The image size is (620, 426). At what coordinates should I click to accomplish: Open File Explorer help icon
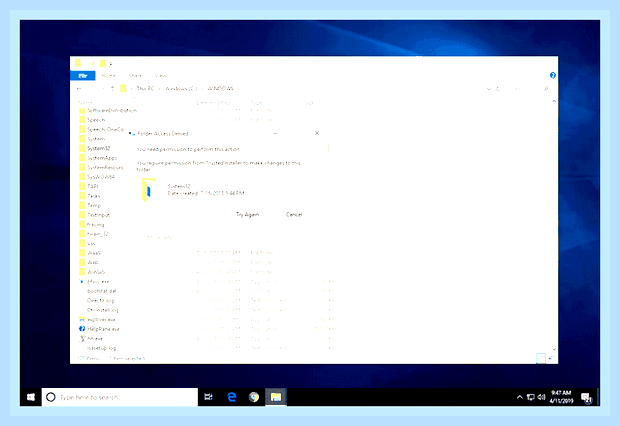coord(552,76)
